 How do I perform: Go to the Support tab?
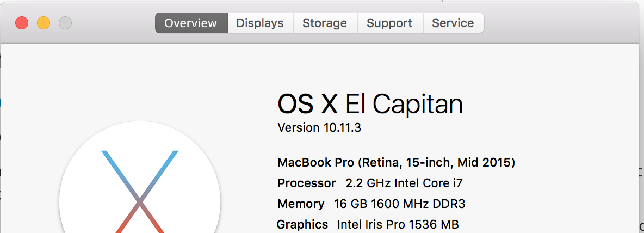389,23
